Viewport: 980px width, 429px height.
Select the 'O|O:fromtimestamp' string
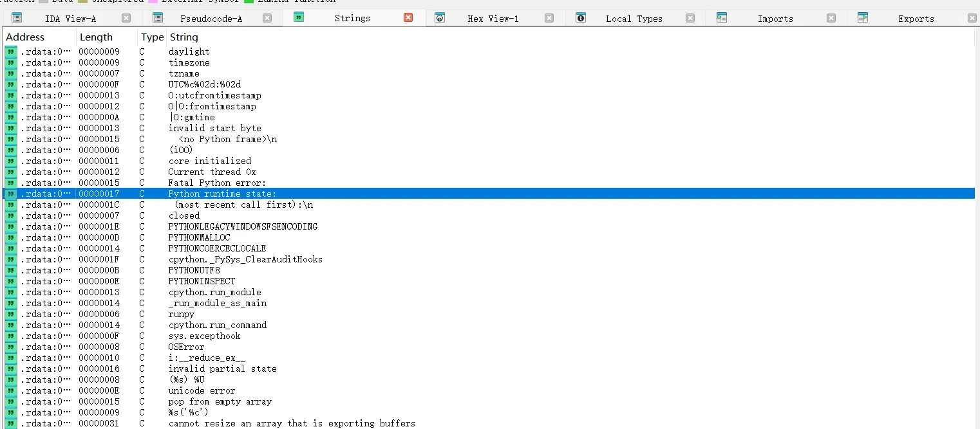coord(212,106)
